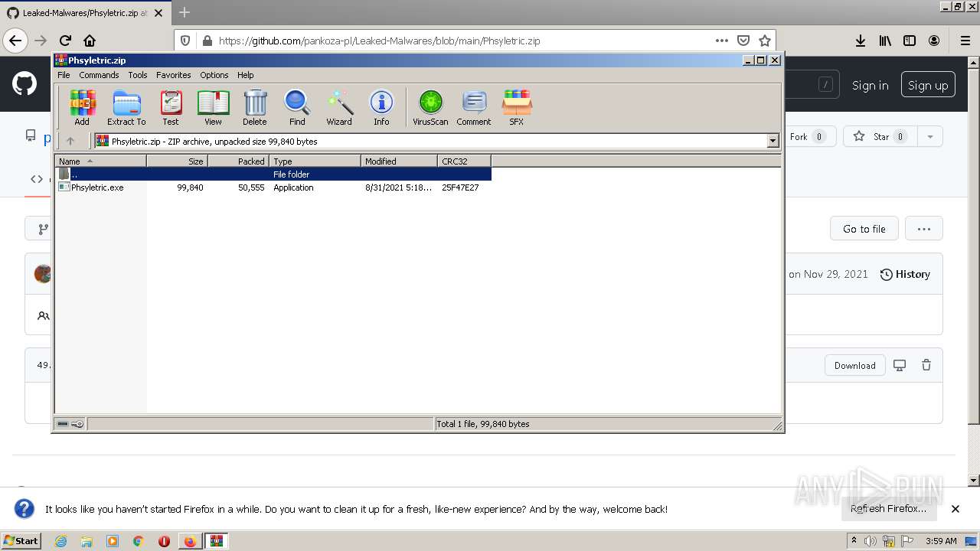Image resolution: width=980 pixels, height=551 pixels.
Task: Open Firefox home page
Action: click(x=90, y=41)
